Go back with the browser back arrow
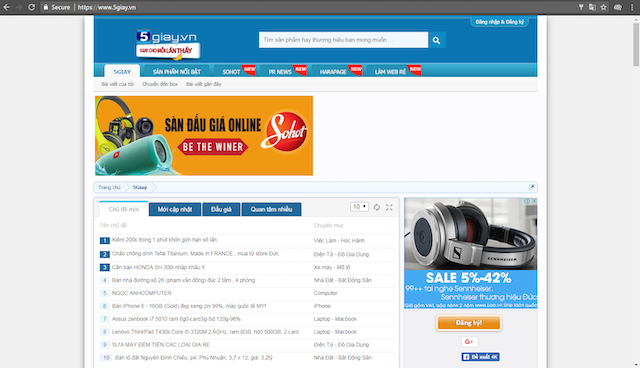The image size is (640, 368). [x=7, y=7]
